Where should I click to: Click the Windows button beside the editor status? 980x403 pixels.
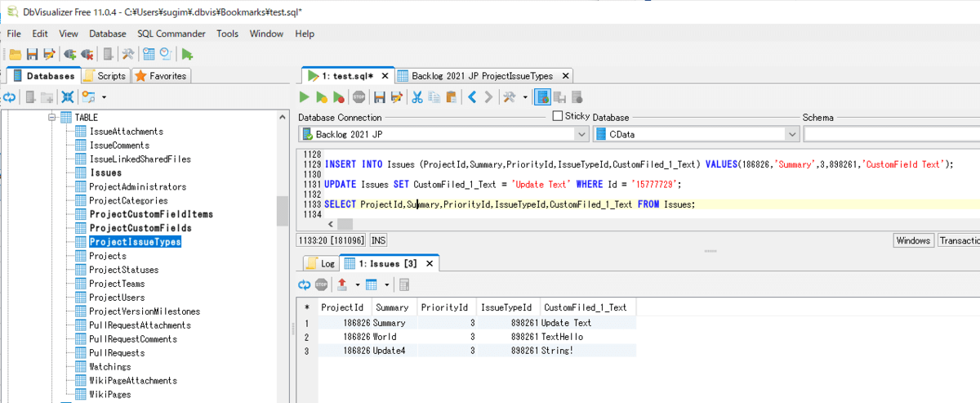(913, 240)
